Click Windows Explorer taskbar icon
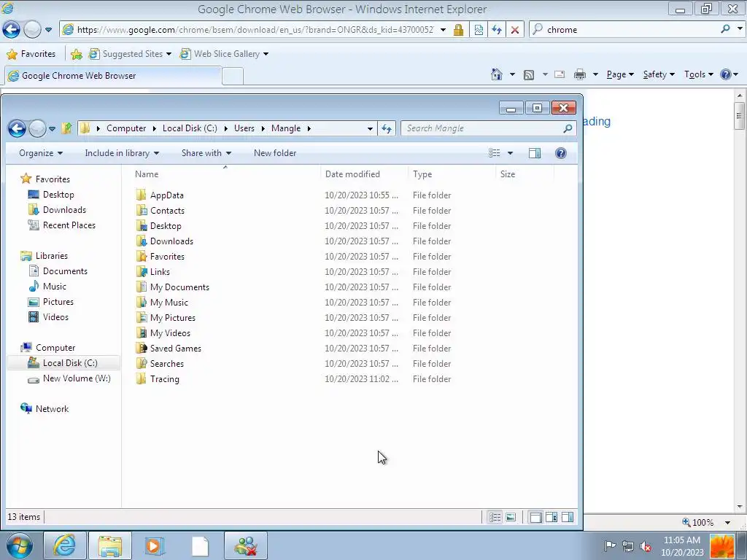 pyautogui.click(x=110, y=545)
